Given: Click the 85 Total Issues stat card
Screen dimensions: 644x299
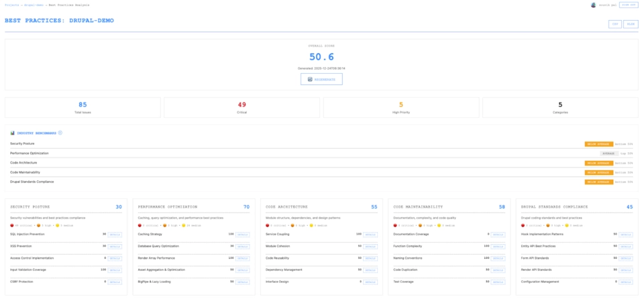Looking at the screenshot, I should 83,108.
